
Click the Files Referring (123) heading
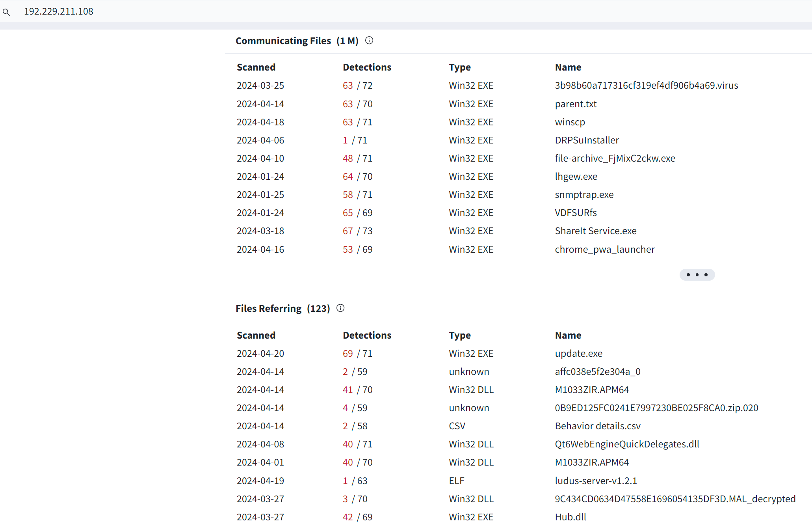pyautogui.click(x=283, y=309)
